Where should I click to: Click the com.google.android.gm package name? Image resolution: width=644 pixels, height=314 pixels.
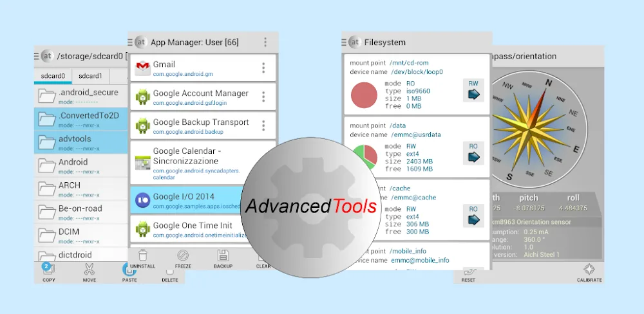(x=183, y=74)
